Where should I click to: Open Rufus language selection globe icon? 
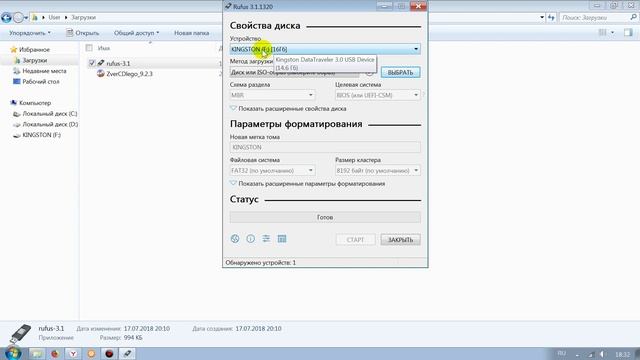click(x=235, y=239)
